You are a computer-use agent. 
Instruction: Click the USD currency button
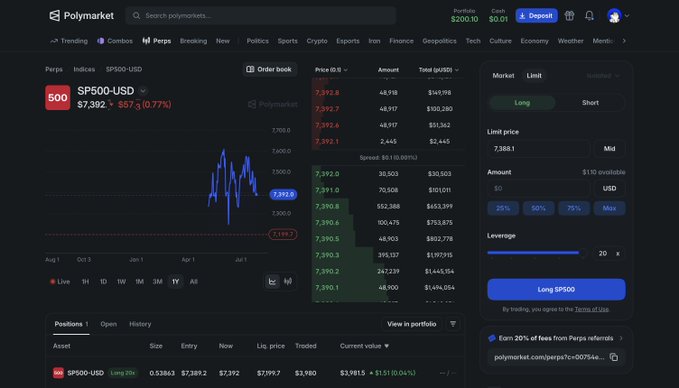609,188
